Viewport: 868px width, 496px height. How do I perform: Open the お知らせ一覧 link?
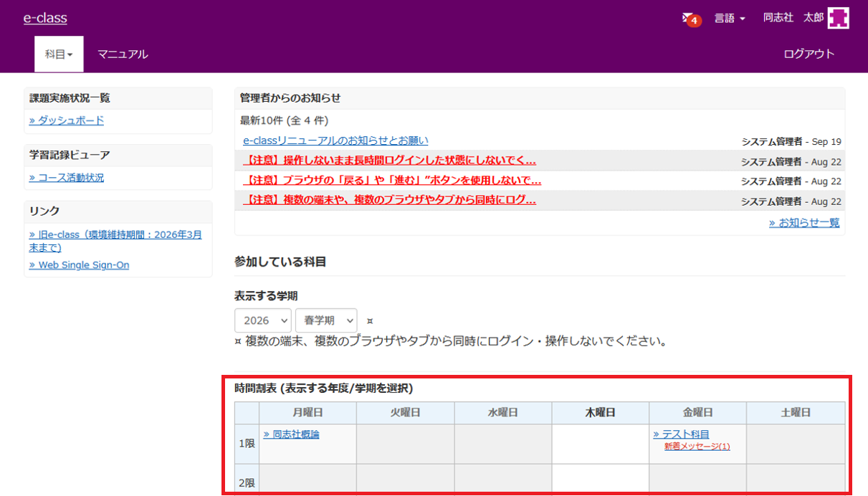[804, 223]
